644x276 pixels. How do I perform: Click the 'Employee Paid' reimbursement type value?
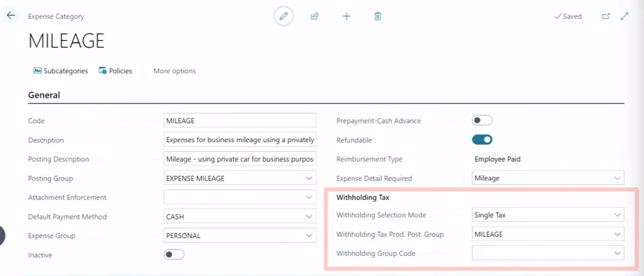point(497,159)
